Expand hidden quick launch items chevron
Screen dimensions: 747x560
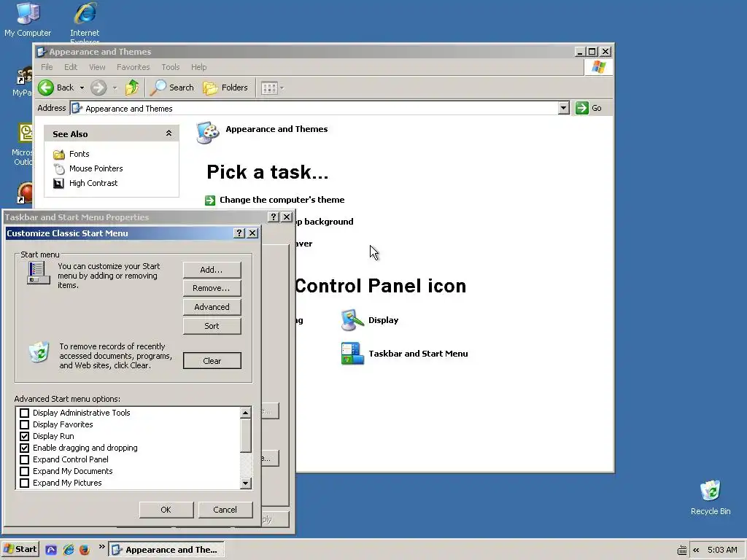tap(101, 547)
